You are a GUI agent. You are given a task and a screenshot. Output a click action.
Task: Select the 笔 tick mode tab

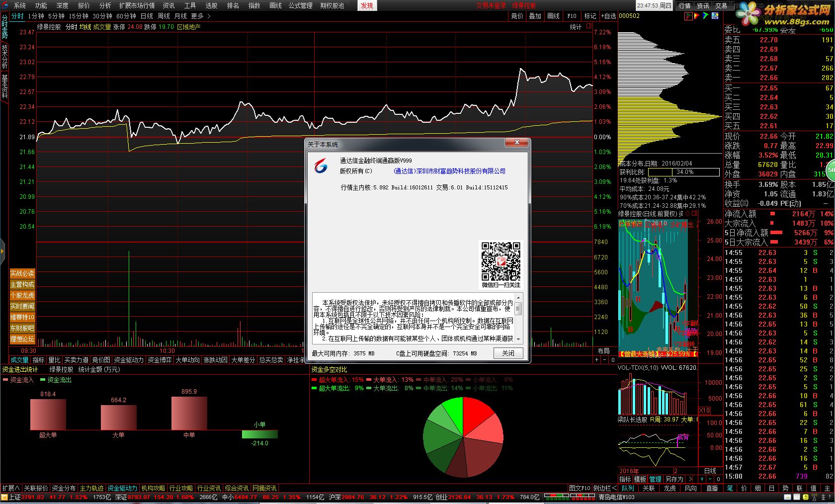tap(730, 488)
